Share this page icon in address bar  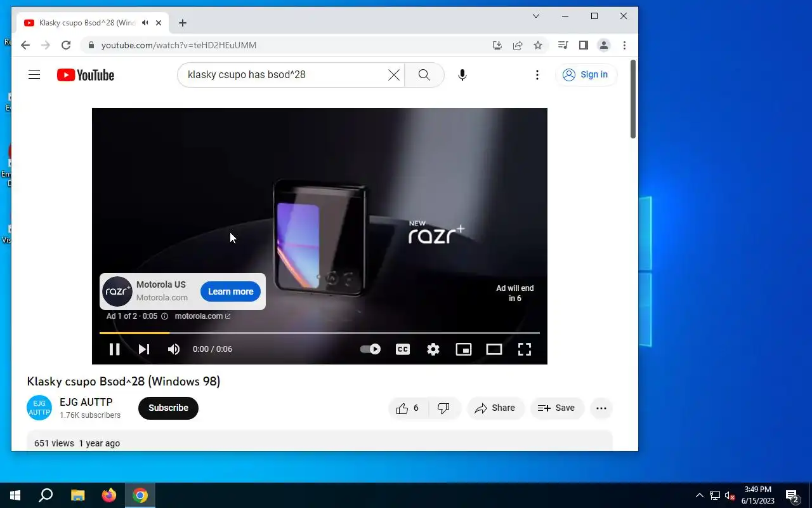click(x=518, y=45)
